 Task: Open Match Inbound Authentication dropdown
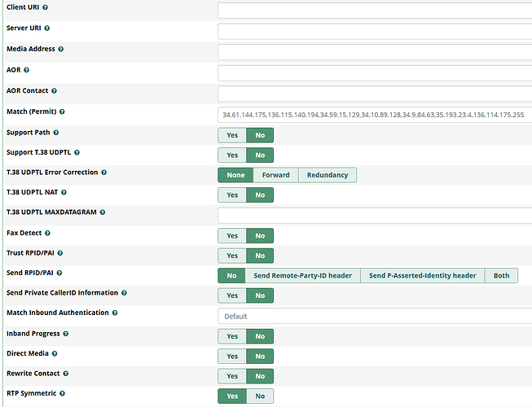click(x=375, y=316)
